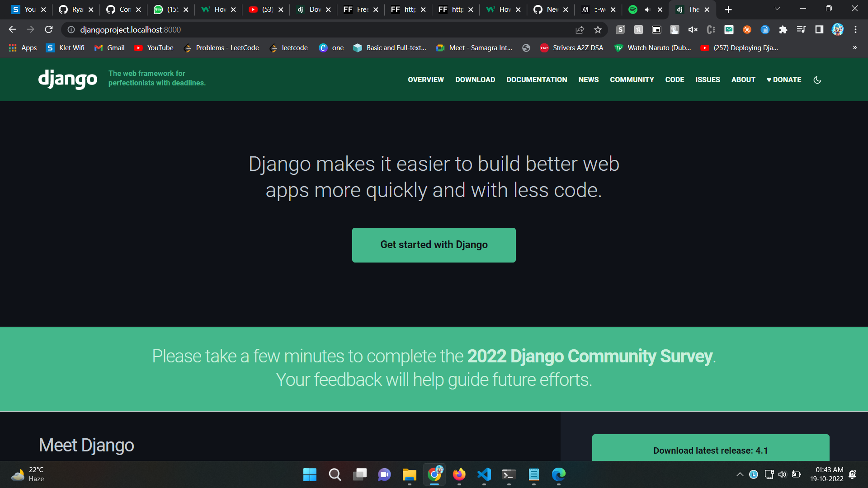Screen dimensions: 868x488
Task: Open the DOCUMENTATION menu item
Action: pos(537,80)
